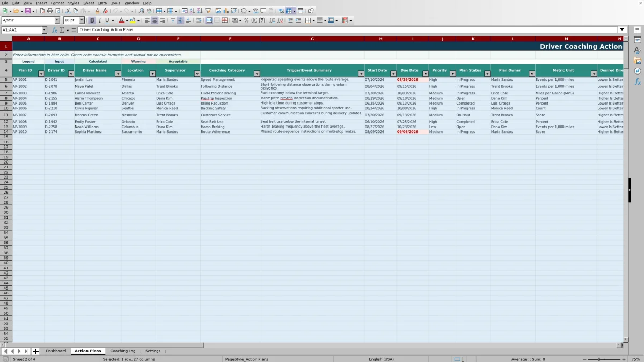Click the Insert Hyperlink icon

pyautogui.click(x=255, y=11)
